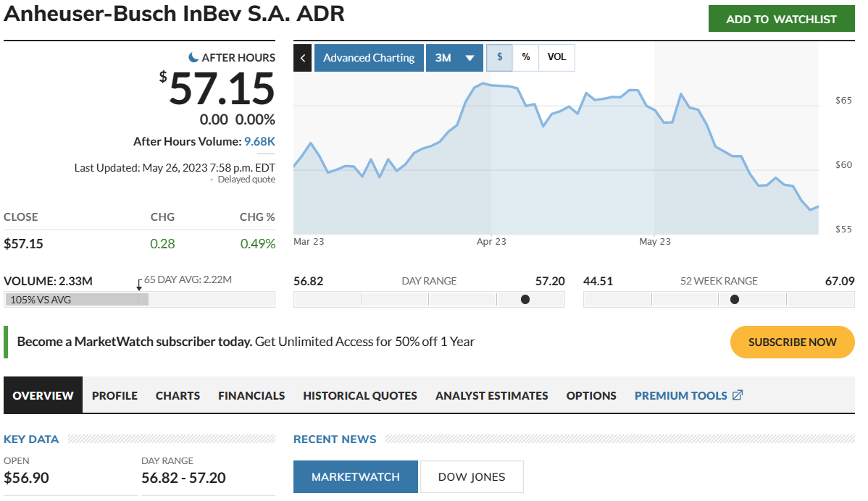This screenshot has height=501, width=868.
Task: Click the AFTER HOURS label
Action: [x=238, y=57]
